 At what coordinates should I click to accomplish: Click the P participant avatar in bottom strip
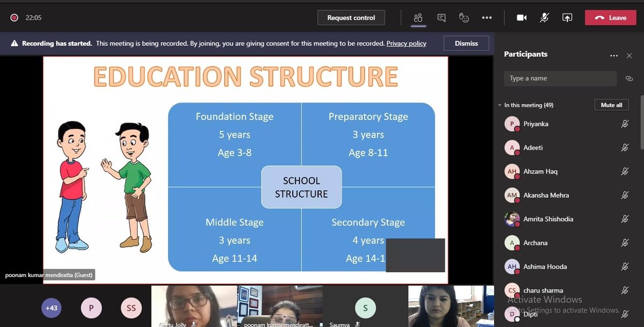tap(91, 308)
